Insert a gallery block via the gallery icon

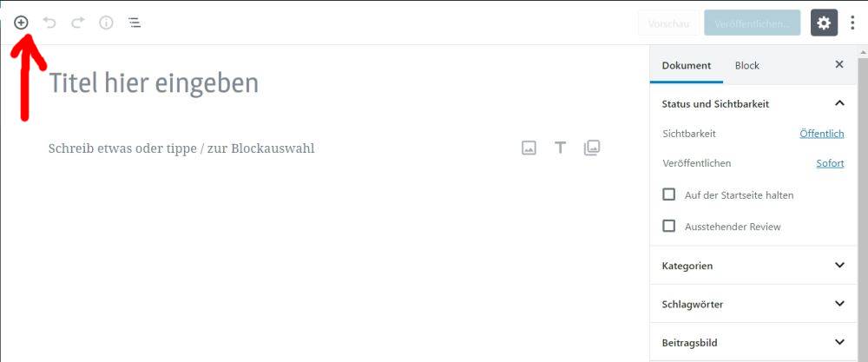click(592, 148)
